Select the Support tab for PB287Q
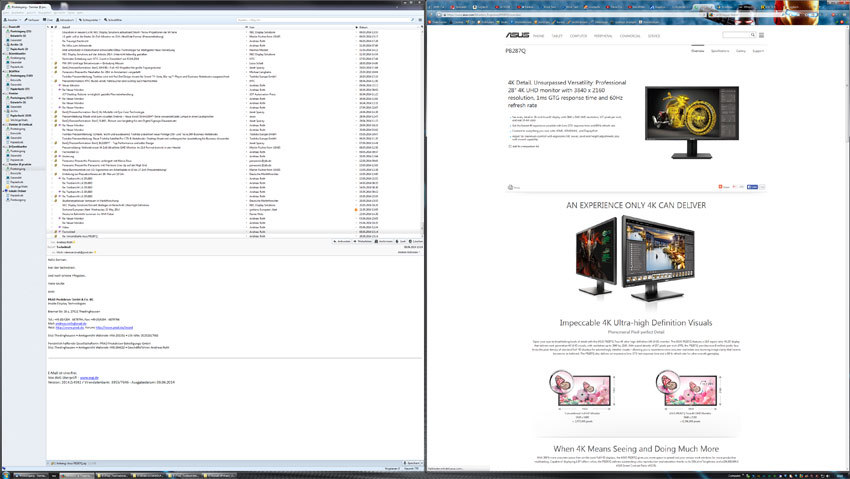The height and width of the screenshot is (479, 850). point(758,51)
